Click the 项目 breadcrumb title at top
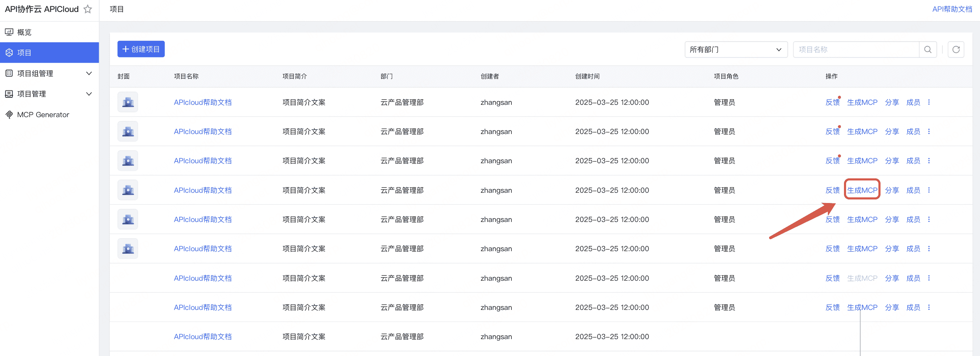The width and height of the screenshot is (980, 356). point(116,9)
